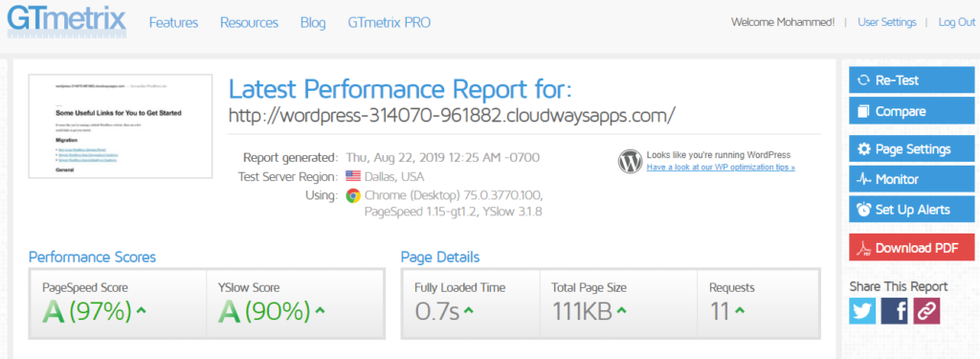980x359 pixels.
Task: Click the WordPress logo icon
Action: point(630,161)
